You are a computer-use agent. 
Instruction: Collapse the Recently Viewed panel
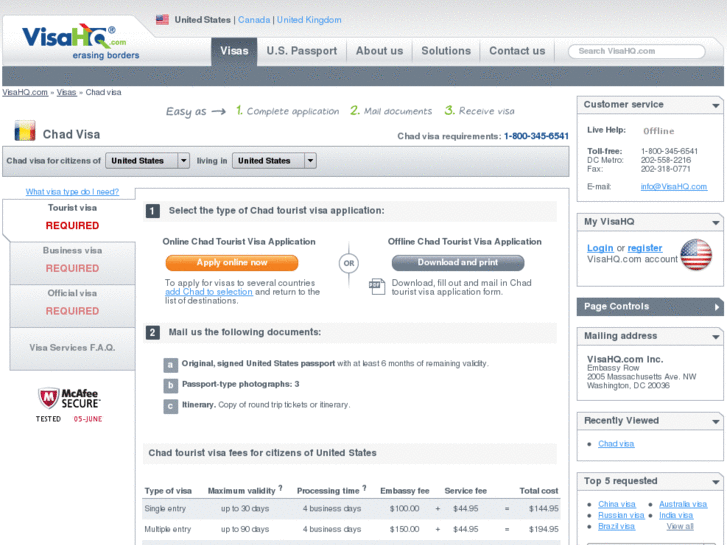[x=715, y=422]
